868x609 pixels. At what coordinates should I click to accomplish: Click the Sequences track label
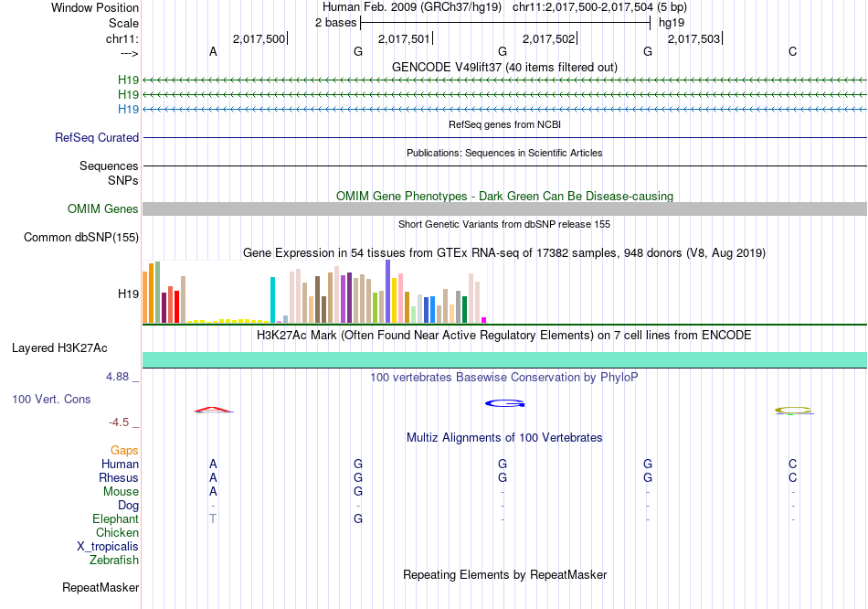pyautogui.click(x=109, y=166)
